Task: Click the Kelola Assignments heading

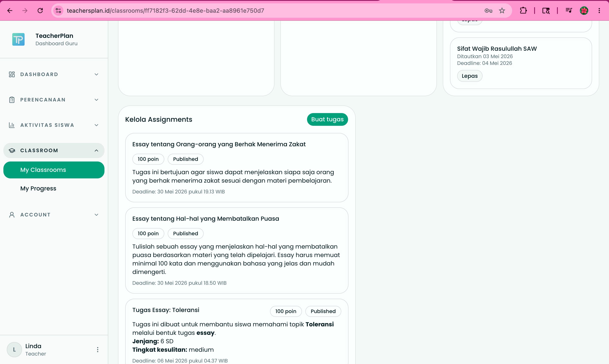Action: (159, 119)
